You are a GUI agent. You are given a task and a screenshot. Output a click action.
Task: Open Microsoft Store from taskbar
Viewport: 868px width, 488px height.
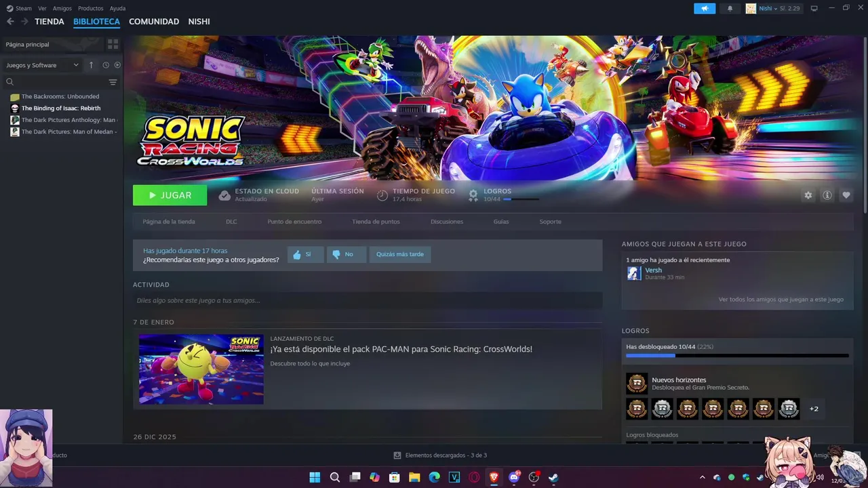click(x=395, y=477)
